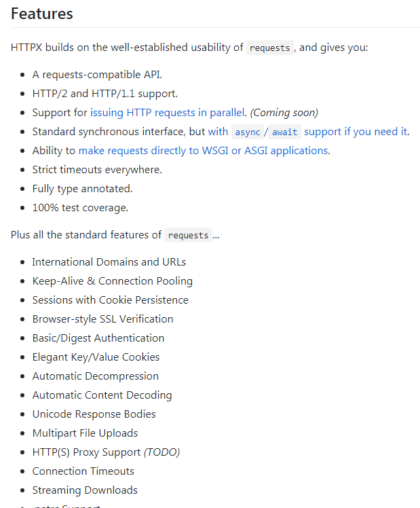Click the "await" code link
This screenshot has width=420, height=508.
pyautogui.click(x=284, y=132)
